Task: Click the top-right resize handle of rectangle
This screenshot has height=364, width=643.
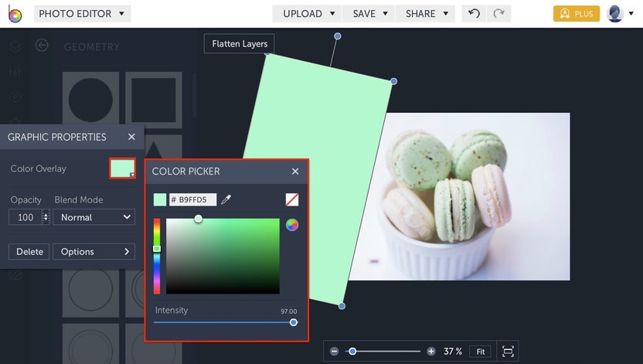Action: click(x=393, y=82)
